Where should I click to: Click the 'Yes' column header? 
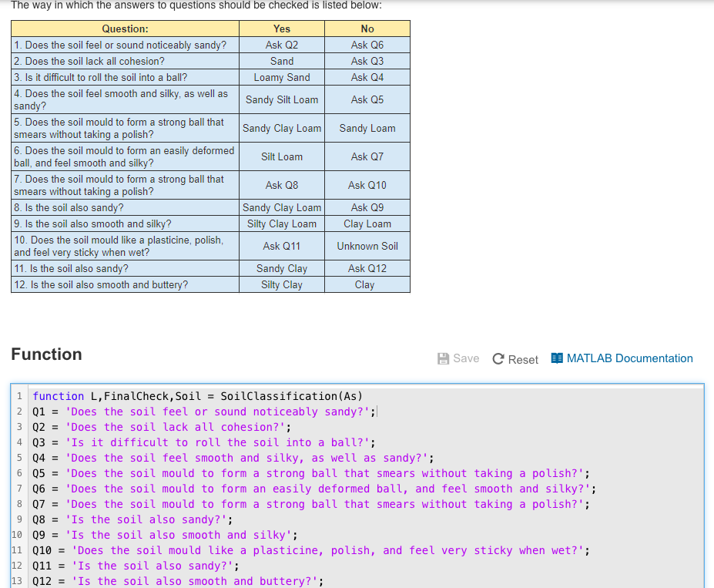281,29
